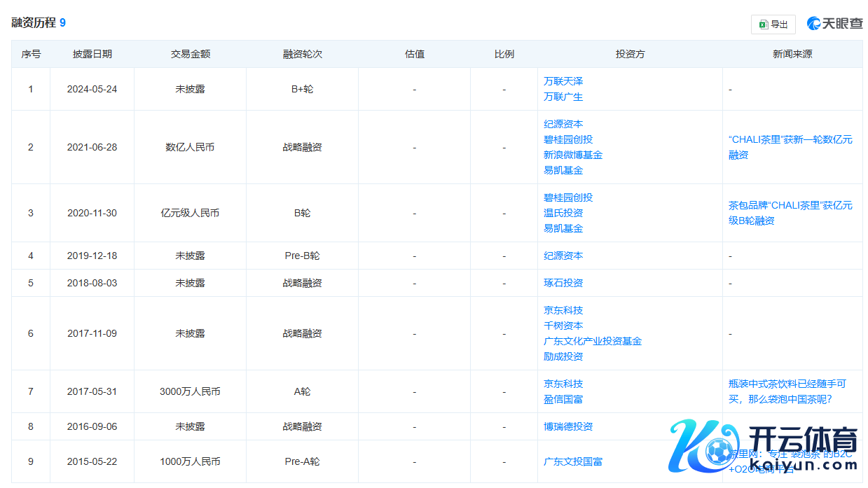868x488 pixels.
Task: Select the 估值 column header
Action: coord(414,54)
